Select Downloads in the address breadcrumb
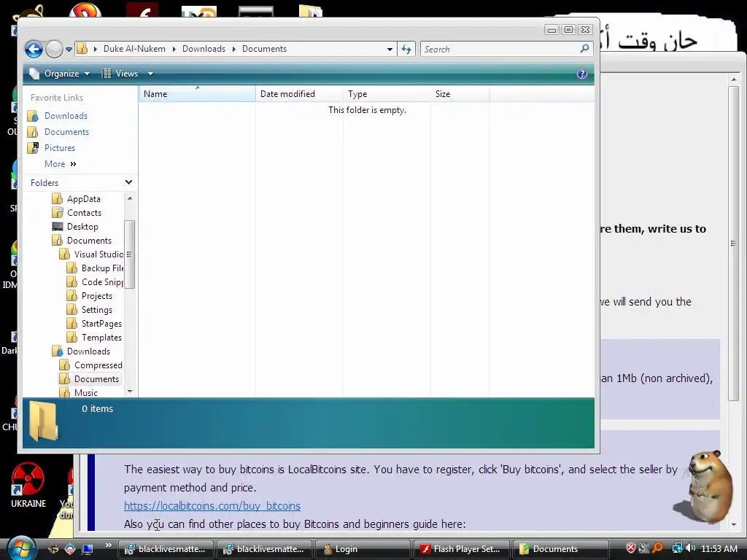This screenshot has height=560, width=747. click(x=204, y=49)
